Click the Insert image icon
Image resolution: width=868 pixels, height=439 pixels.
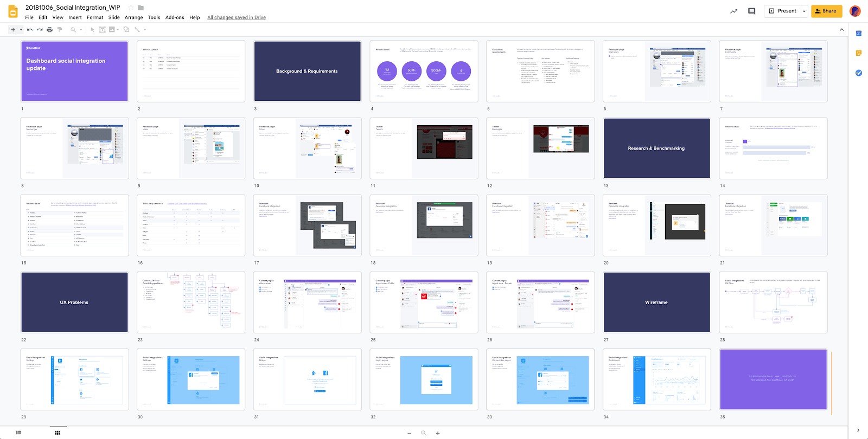(x=112, y=30)
